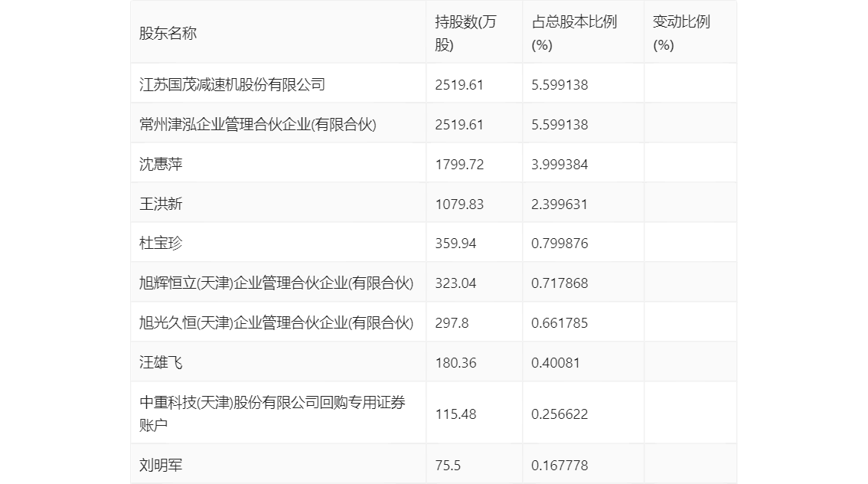Select the 0.40081 percentage value
Screen dimensions: 868x484
point(555,363)
